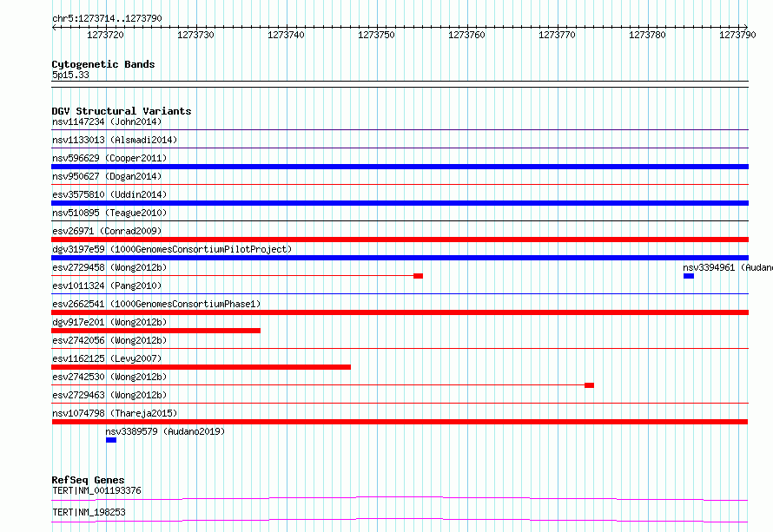773x532 pixels.
Task: Open the TERT|NM_198253 gene label
Action: click(x=89, y=512)
